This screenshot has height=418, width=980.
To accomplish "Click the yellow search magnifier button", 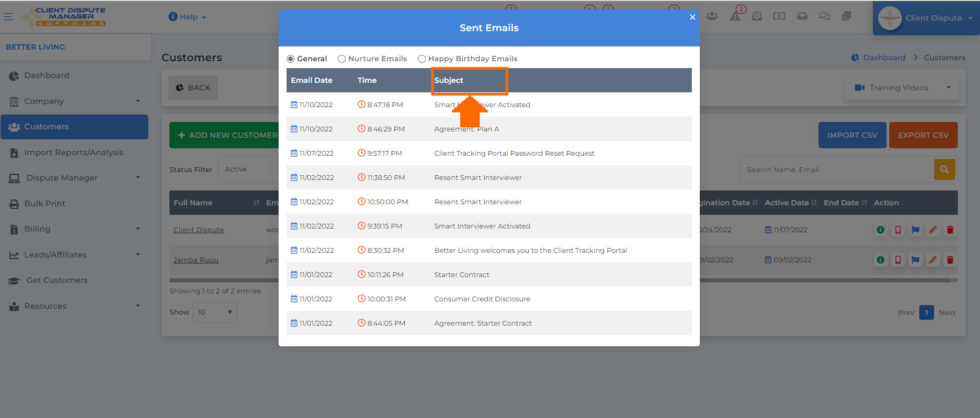I will pyautogui.click(x=945, y=169).
